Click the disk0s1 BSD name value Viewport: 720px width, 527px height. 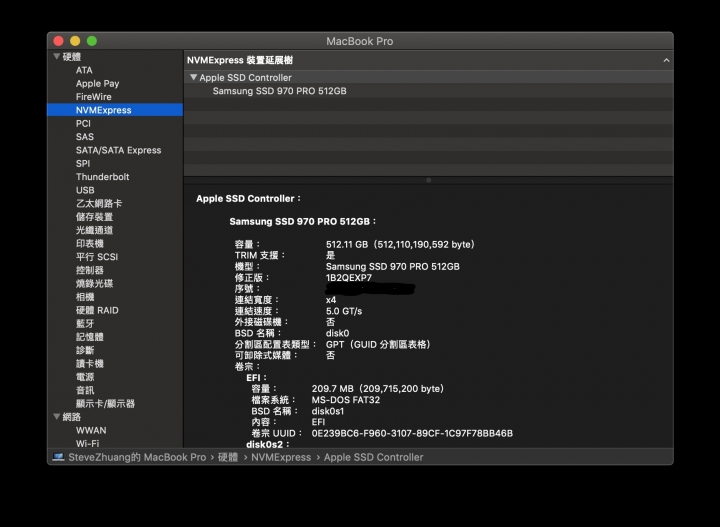pyautogui.click(x=327, y=411)
